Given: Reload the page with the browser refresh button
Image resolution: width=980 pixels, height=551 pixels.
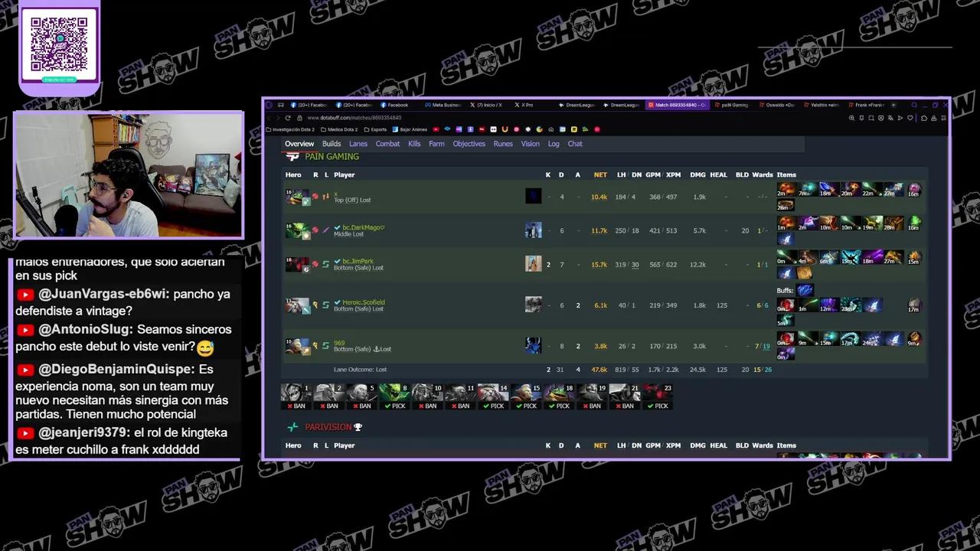Looking at the screenshot, I should 288,118.
